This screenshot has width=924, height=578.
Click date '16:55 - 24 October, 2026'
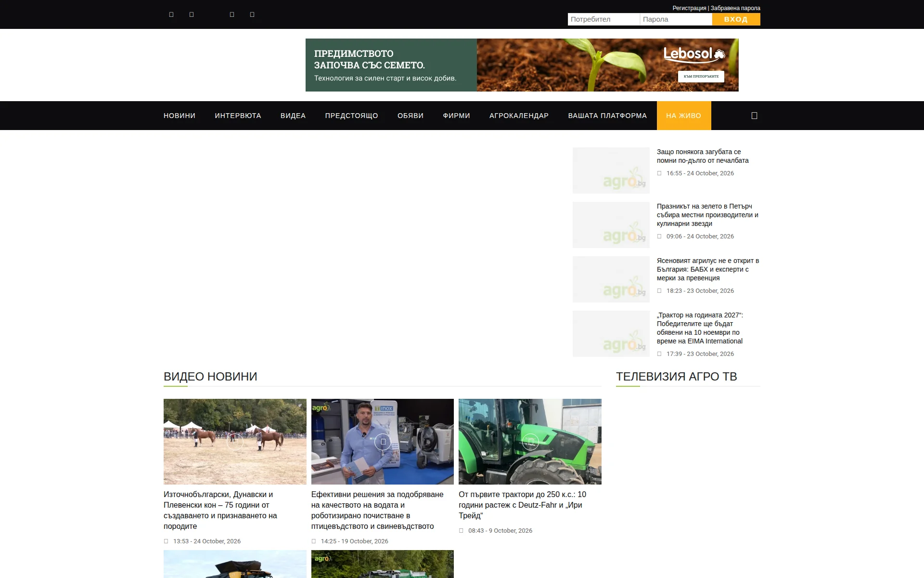[700, 173]
